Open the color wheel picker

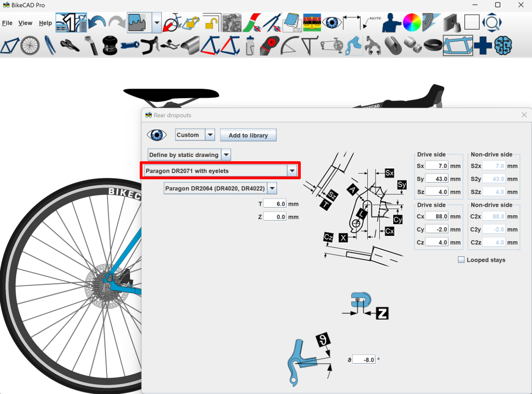pos(411,23)
